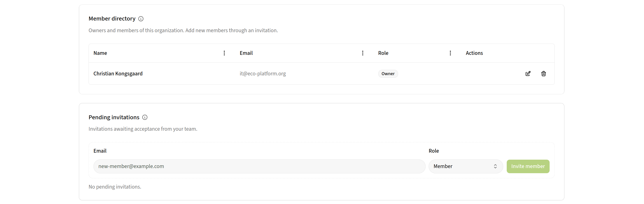Click the Email label above invitation input
Viewport: 644px width, 204px height.
click(x=100, y=151)
